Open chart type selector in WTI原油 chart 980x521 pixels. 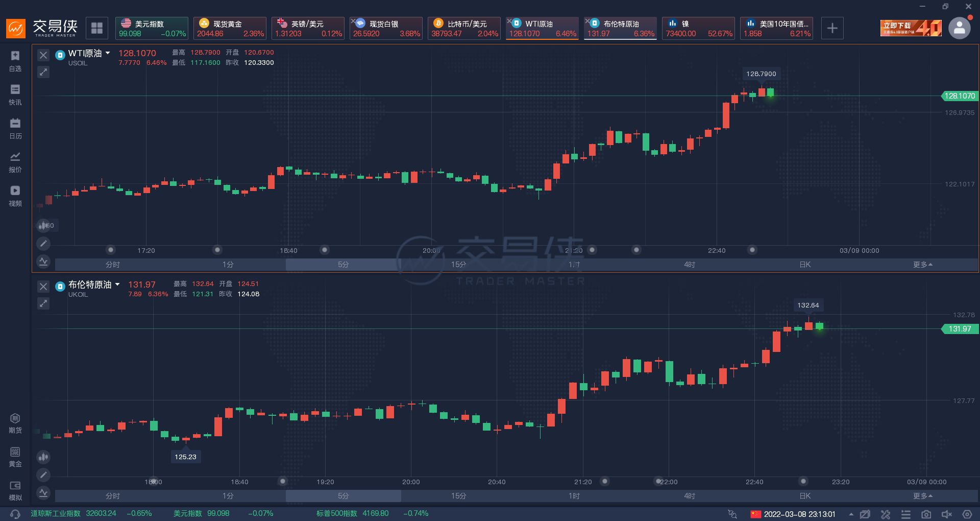click(x=43, y=225)
